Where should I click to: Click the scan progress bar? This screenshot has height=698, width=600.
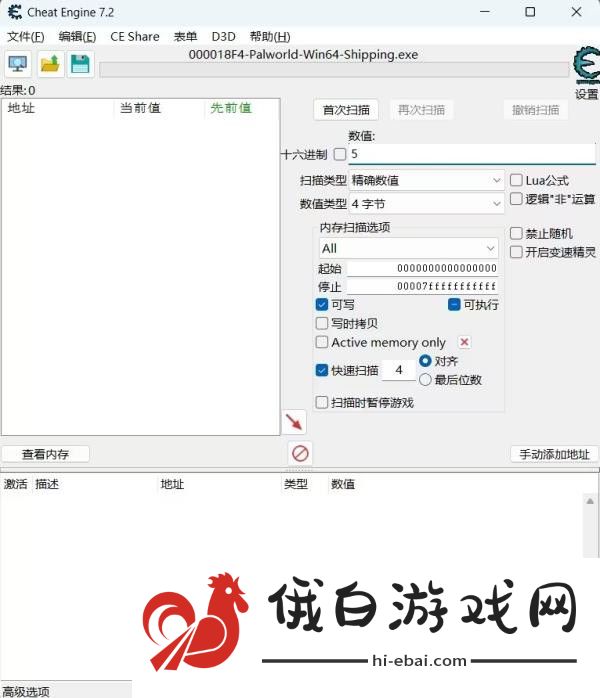[x=334, y=70]
